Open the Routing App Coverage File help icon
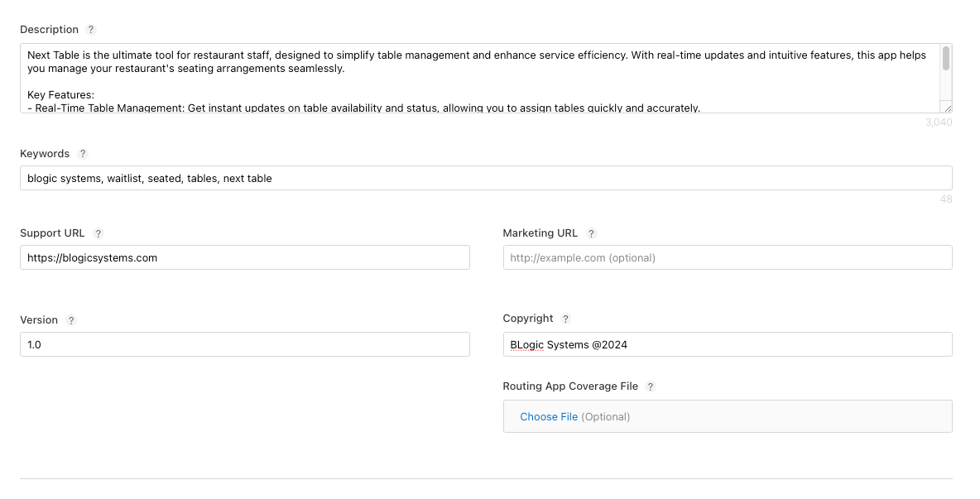 click(651, 386)
